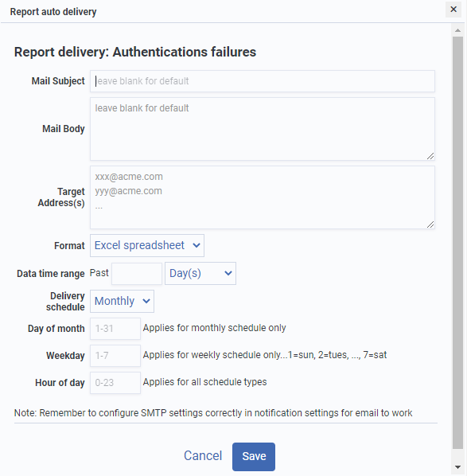Click the scrollbar up arrow
Viewport: 467px width, 476px height.
point(458,30)
